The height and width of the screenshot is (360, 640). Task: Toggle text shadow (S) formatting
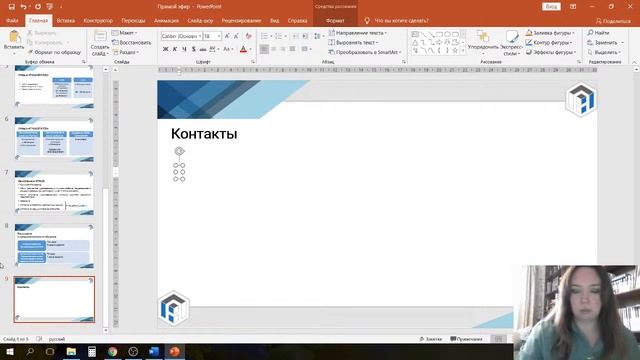point(193,49)
